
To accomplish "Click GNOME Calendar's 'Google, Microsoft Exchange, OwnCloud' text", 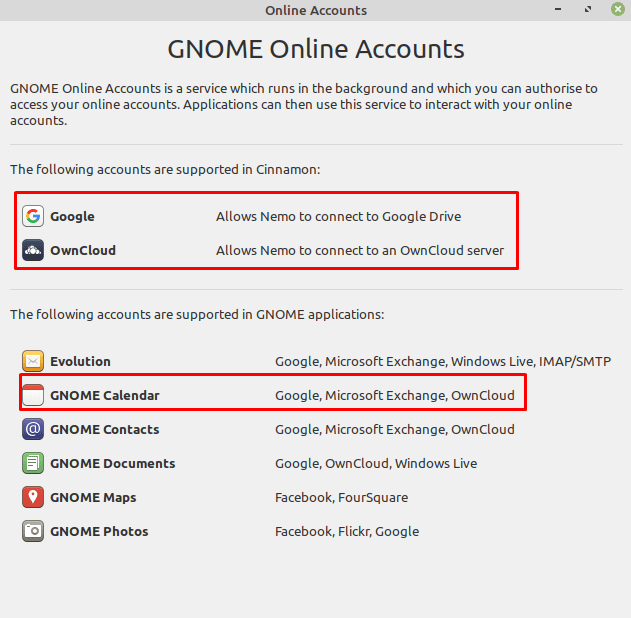I will pyautogui.click(x=395, y=395).
